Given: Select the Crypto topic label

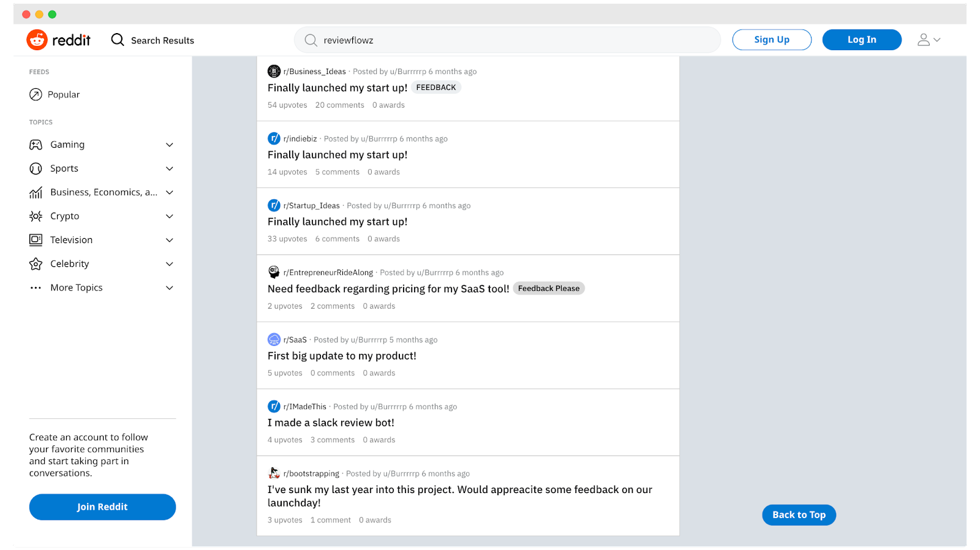Looking at the screenshot, I should point(65,216).
